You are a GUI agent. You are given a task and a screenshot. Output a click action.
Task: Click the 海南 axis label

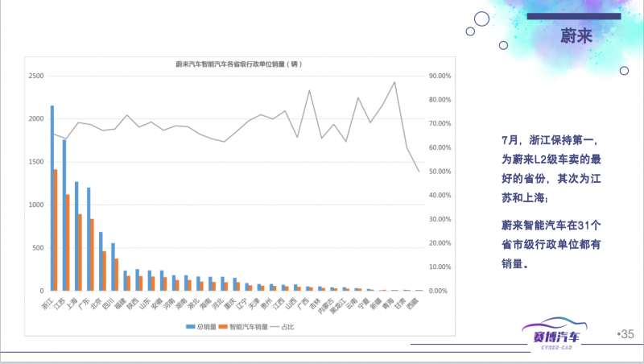click(206, 303)
